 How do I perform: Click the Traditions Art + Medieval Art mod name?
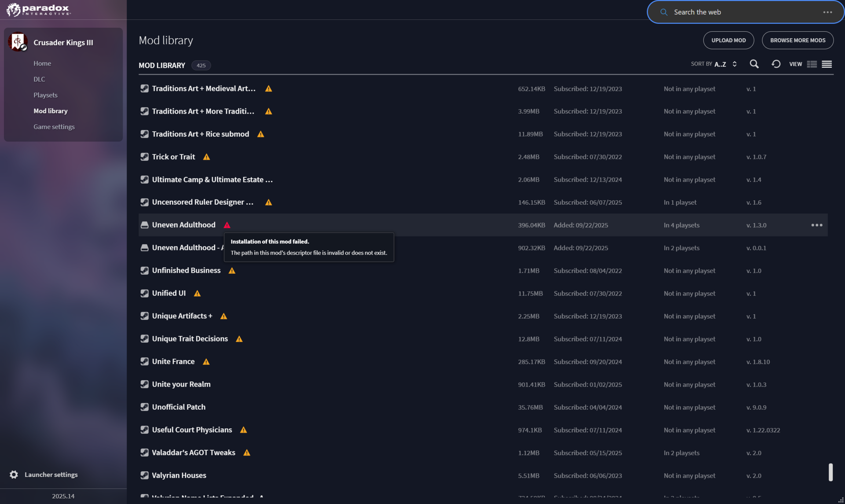[x=204, y=88]
